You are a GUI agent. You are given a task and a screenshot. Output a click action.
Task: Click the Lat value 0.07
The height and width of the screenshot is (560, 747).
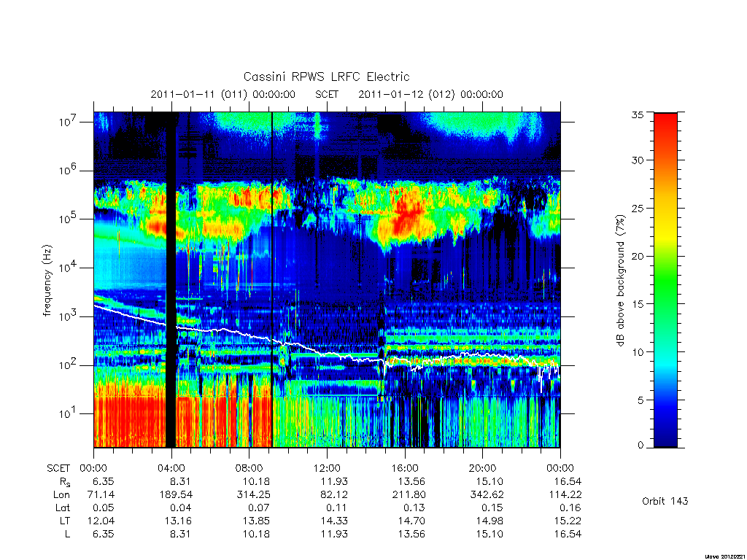click(259, 507)
